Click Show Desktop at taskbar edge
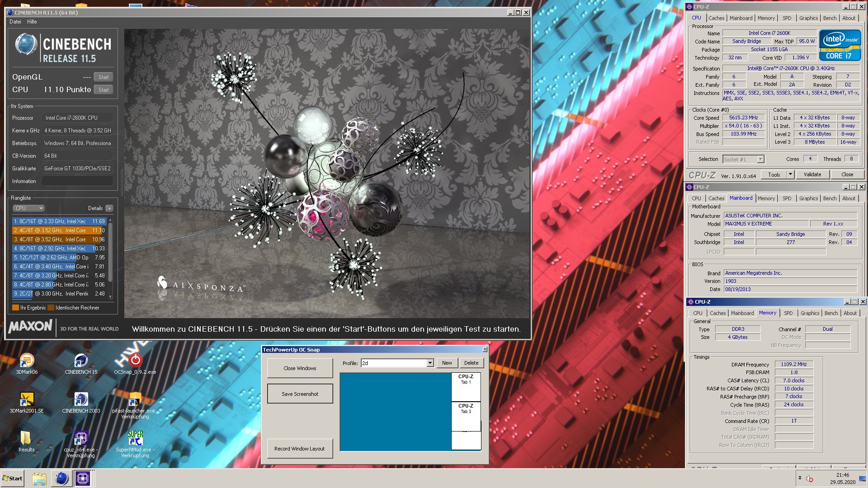Screen dimensions: 868x488 click(x=863, y=479)
